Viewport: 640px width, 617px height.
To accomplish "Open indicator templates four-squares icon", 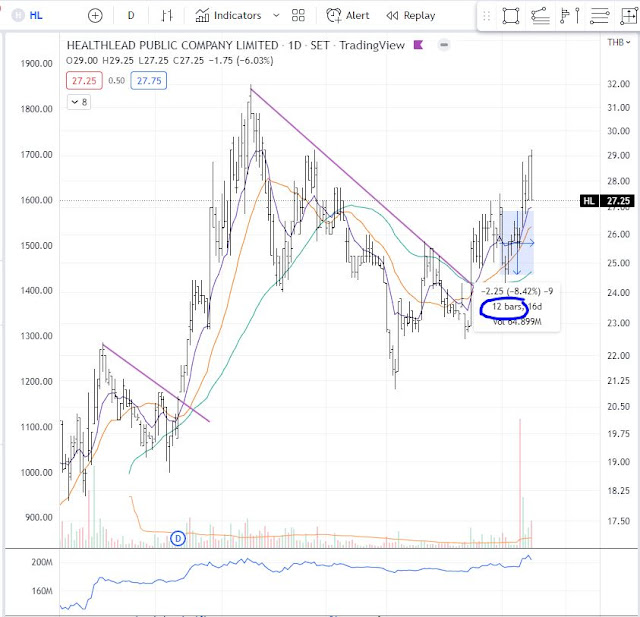I will [298, 16].
